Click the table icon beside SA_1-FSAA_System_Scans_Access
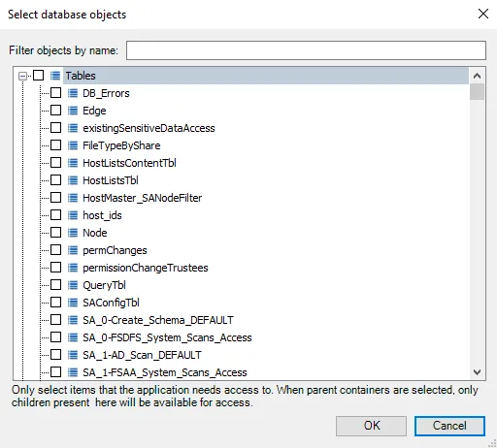 coord(73,372)
